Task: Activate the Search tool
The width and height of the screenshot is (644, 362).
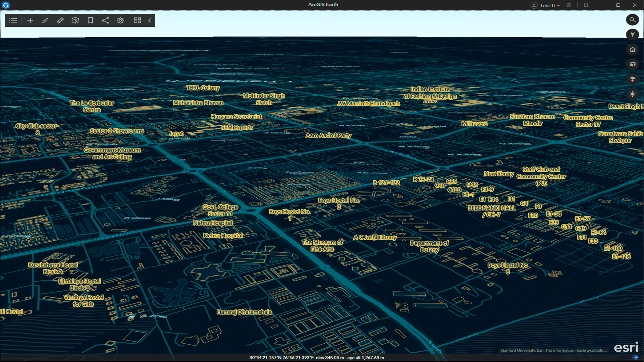Action: pos(633,20)
